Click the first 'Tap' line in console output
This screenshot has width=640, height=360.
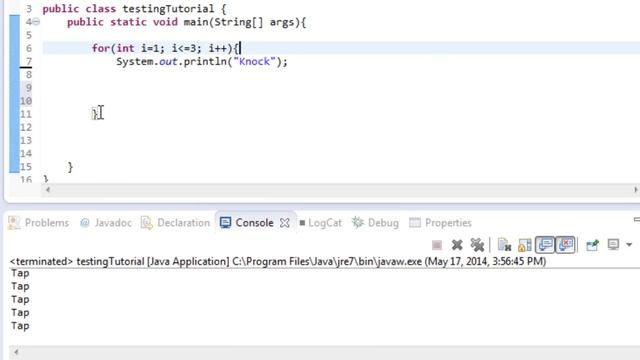click(20, 273)
